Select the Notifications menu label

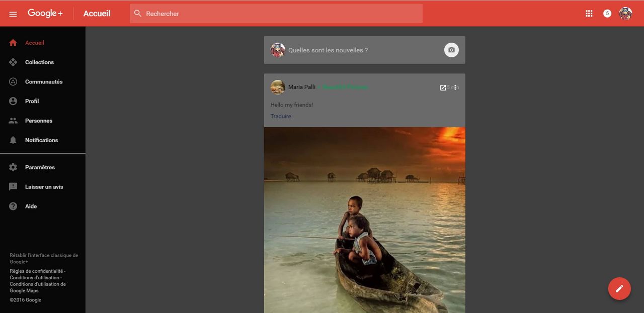pos(41,140)
